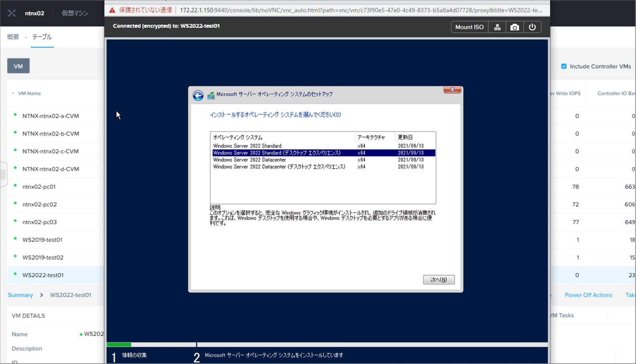
Task: Open the 仮想マシン menu dropdown
Action: (75, 13)
